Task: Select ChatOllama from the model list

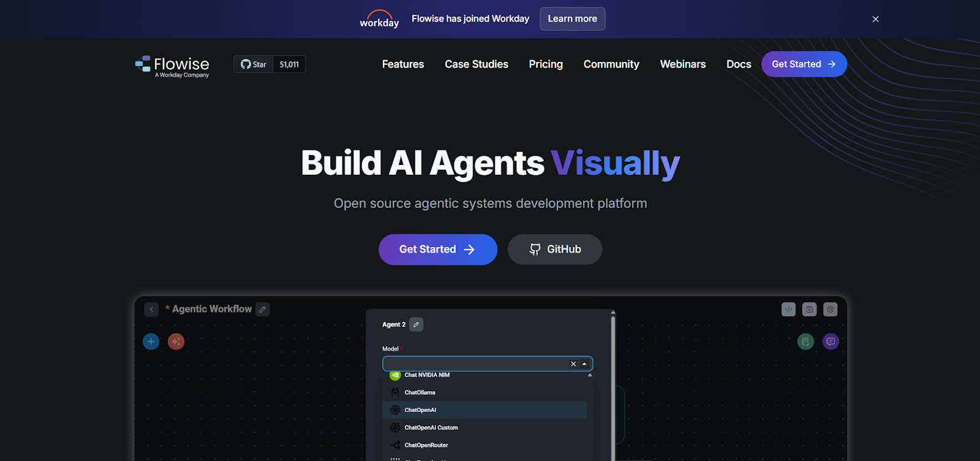Action: 484,392
